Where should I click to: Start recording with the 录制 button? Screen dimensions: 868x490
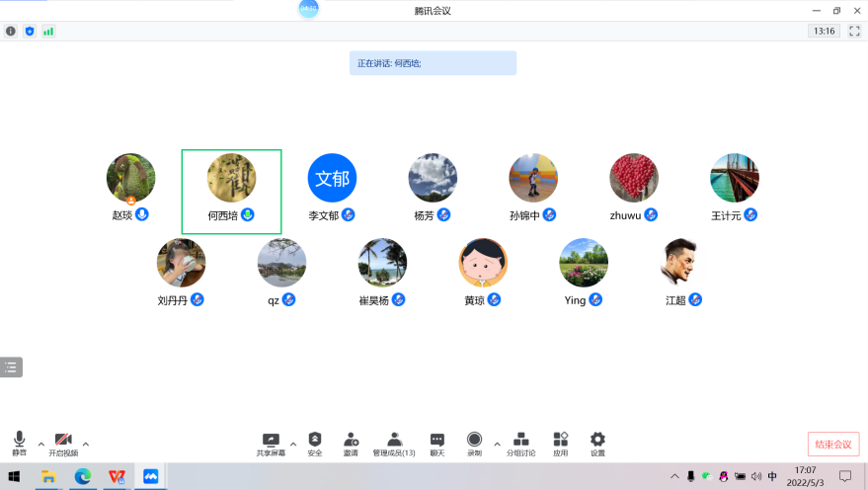coord(475,443)
